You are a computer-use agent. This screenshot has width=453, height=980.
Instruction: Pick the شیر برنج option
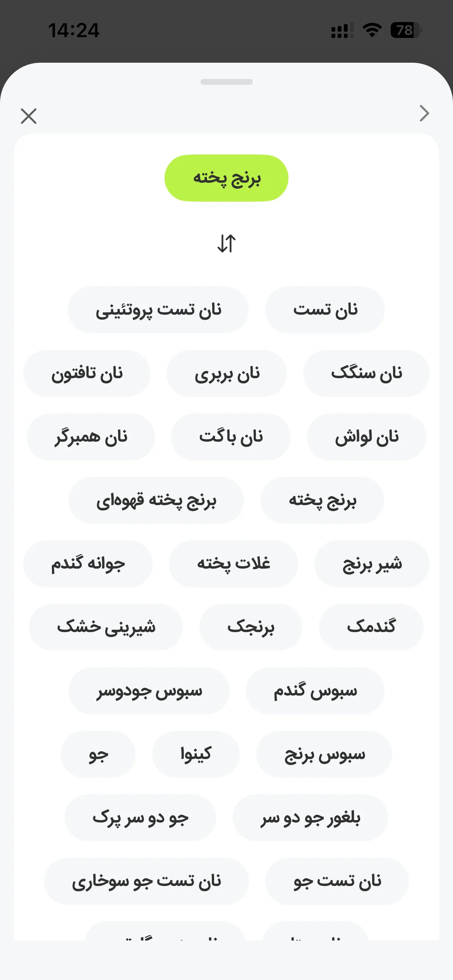tap(372, 564)
